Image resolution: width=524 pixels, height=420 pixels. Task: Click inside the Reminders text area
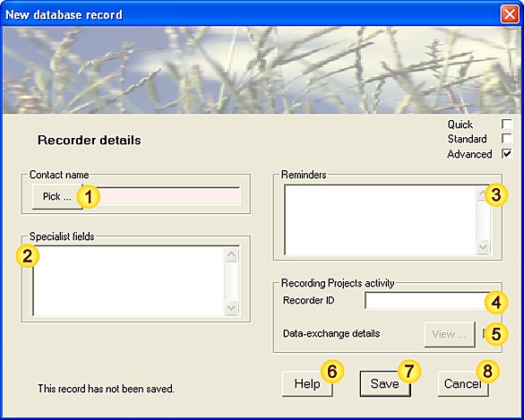pos(381,219)
